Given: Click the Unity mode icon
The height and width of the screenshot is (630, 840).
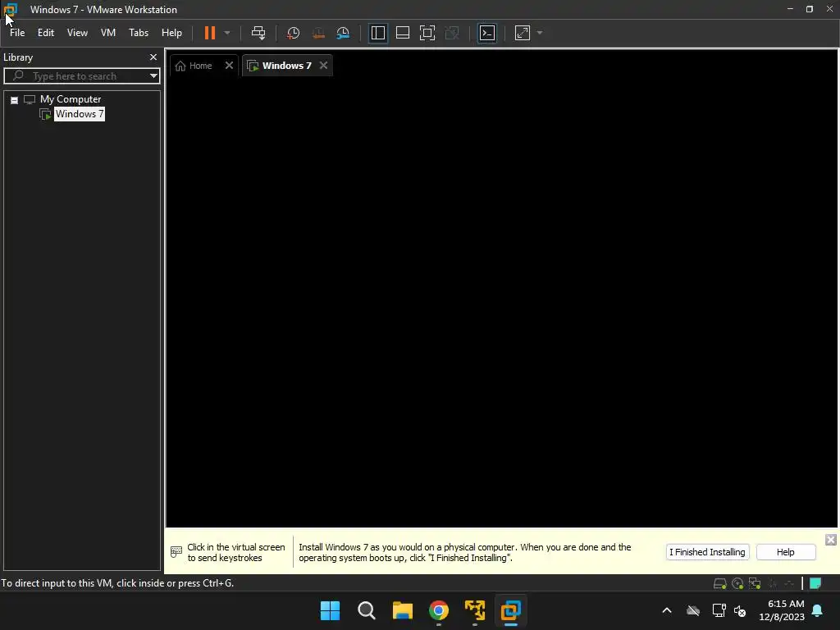Looking at the screenshot, I should (452, 33).
